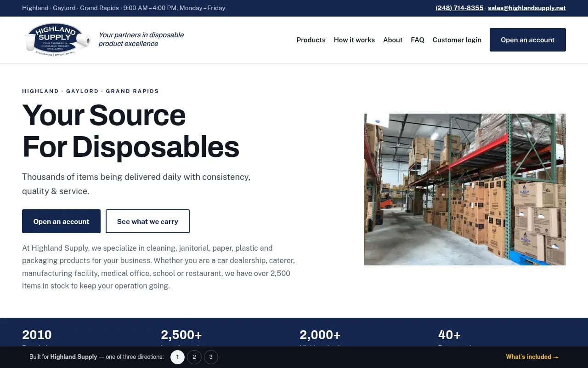Select design direction 2

click(x=194, y=357)
